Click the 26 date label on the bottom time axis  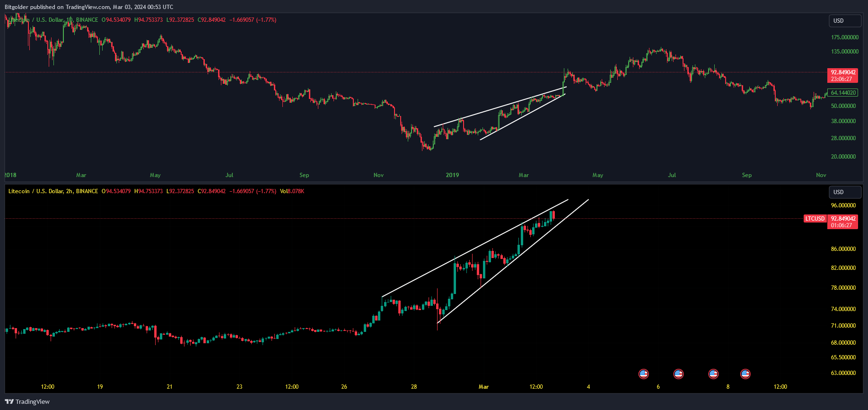tap(344, 387)
